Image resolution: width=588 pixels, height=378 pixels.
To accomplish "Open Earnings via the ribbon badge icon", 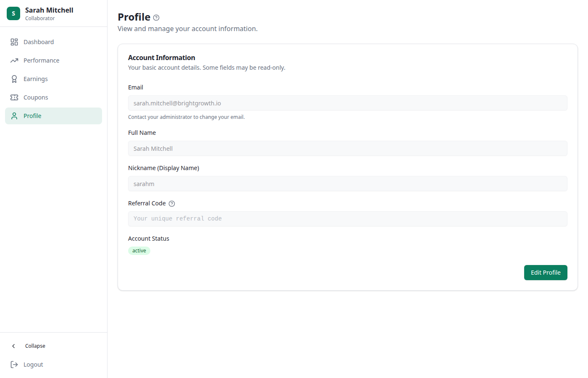I will (x=14, y=79).
